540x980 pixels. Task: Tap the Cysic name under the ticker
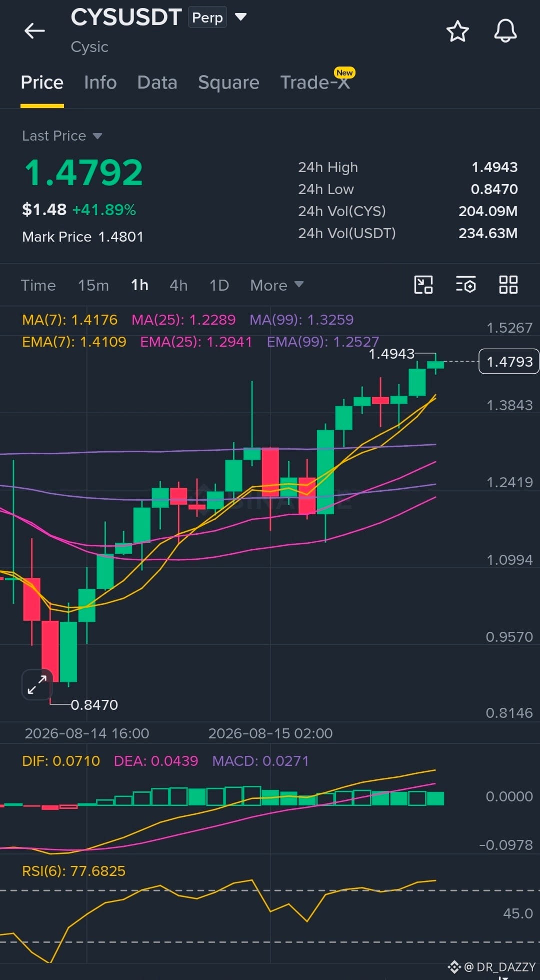(x=89, y=47)
